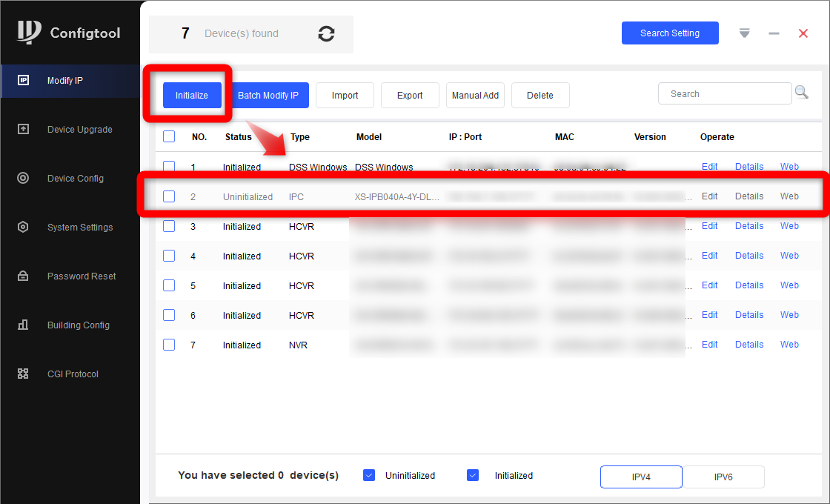Screen dimensions: 830x504
Task: Click the XS-IPB040A-4Y-DL model text
Action: (x=397, y=196)
